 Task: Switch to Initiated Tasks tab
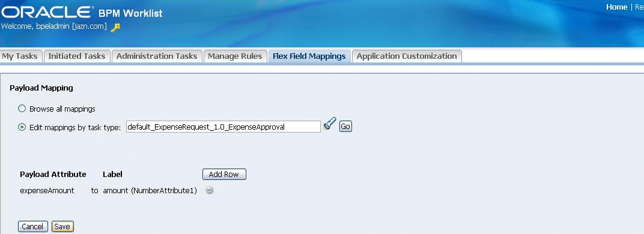point(77,56)
